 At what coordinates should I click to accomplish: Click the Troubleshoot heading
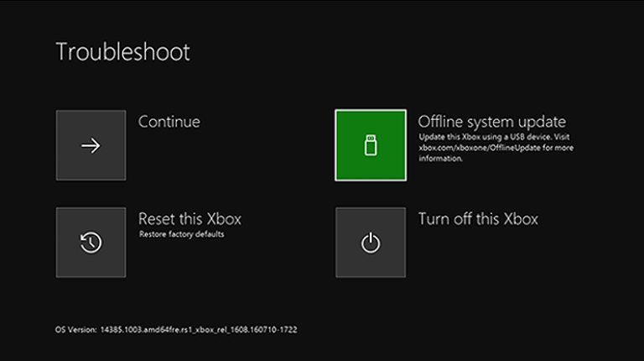coord(122,52)
